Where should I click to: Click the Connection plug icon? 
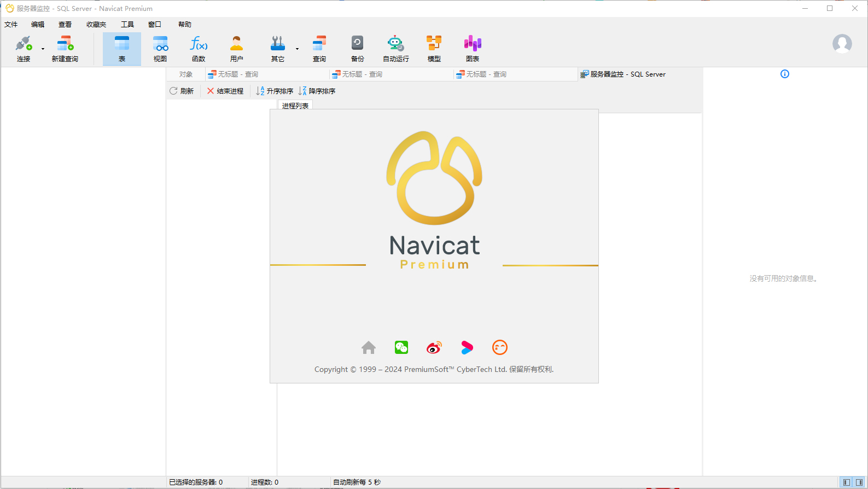(x=23, y=44)
